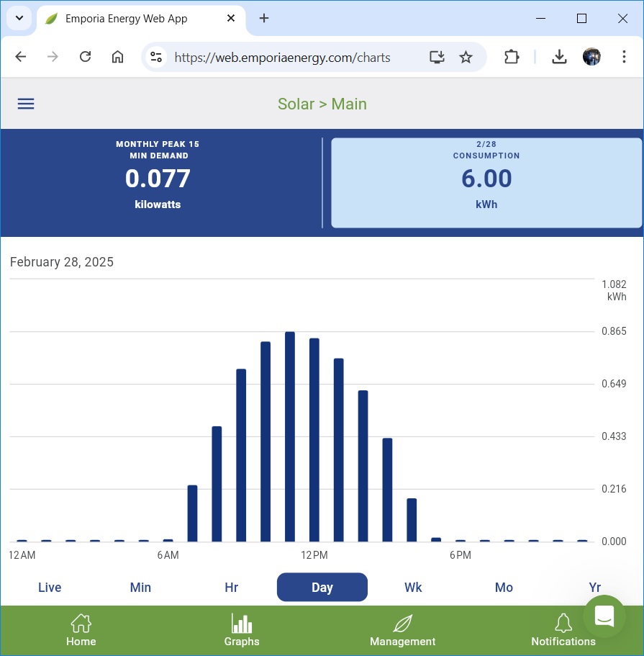
Task: Switch chart to Live view
Action: coord(50,588)
